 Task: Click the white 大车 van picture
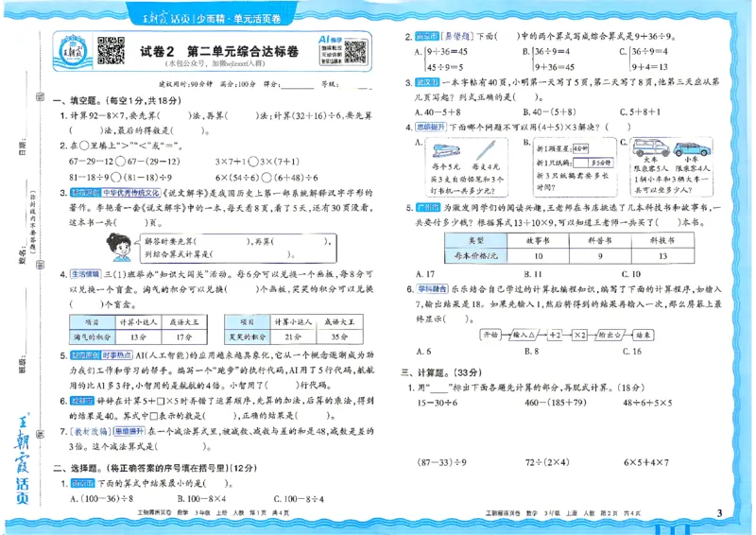(650, 147)
